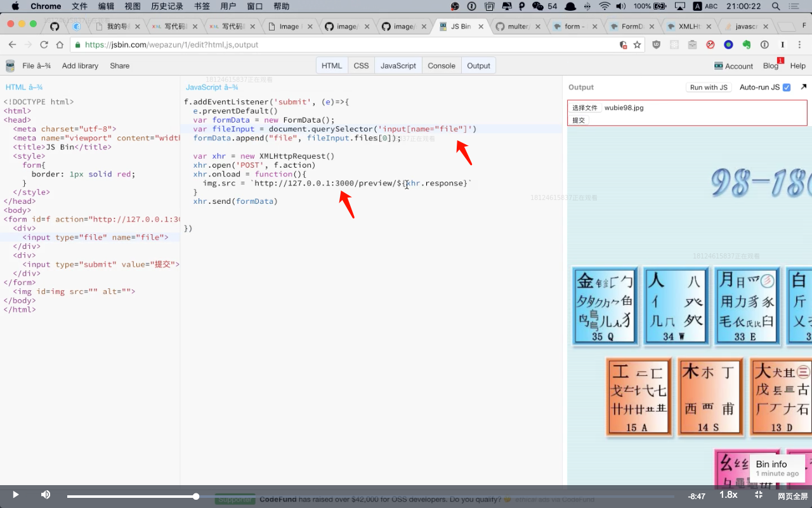Toggle the JavaScript panel
The height and width of the screenshot is (508, 812).
click(398, 65)
